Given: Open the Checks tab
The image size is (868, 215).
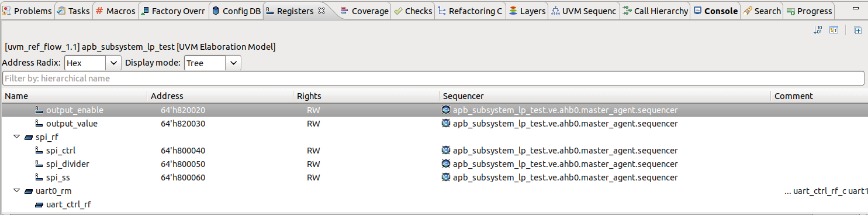Looking at the screenshot, I should (x=413, y=11).
